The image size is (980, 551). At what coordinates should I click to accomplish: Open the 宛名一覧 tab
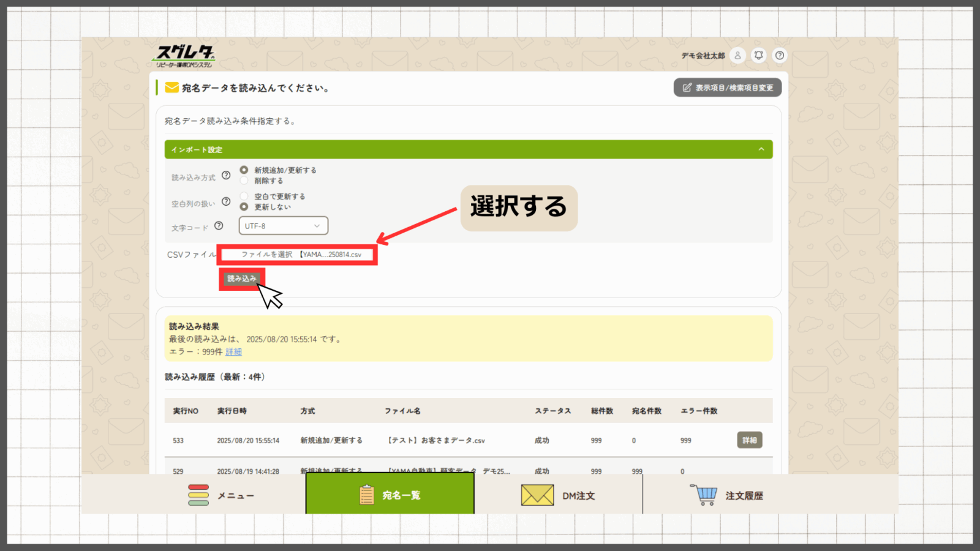click(x=390, y=495)
